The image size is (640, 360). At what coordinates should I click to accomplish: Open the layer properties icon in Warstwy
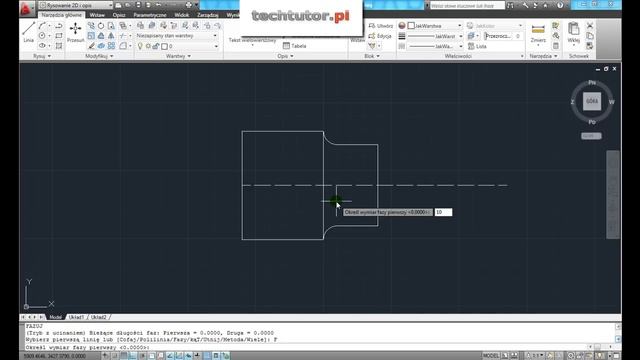[140, 26]
